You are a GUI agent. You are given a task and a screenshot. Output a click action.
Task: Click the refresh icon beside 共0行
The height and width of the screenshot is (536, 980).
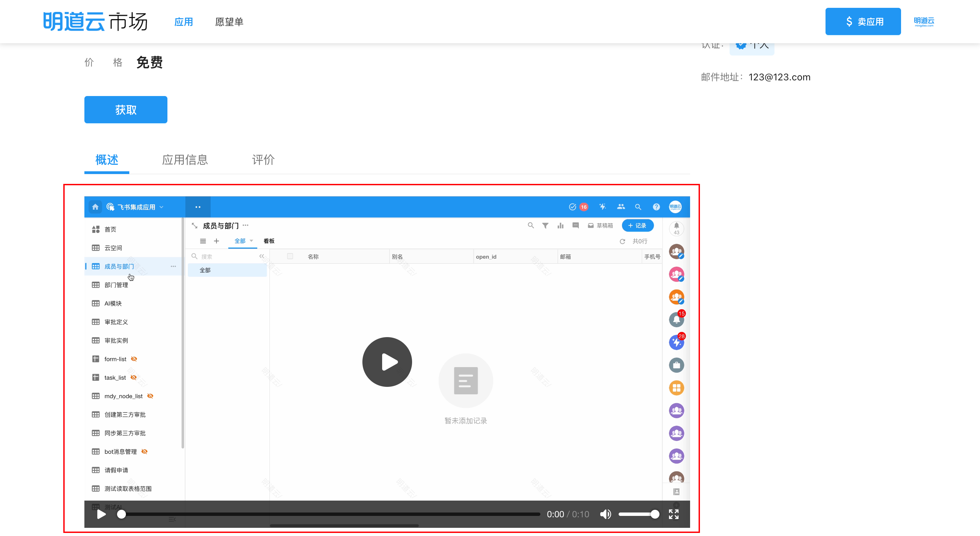[x=622, y=241]
